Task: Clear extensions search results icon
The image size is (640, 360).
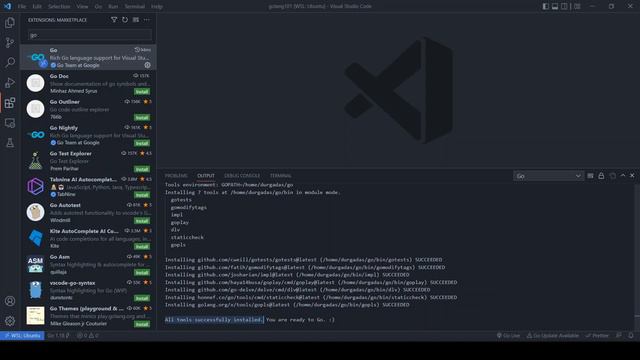Action: [x=136, y=20]
